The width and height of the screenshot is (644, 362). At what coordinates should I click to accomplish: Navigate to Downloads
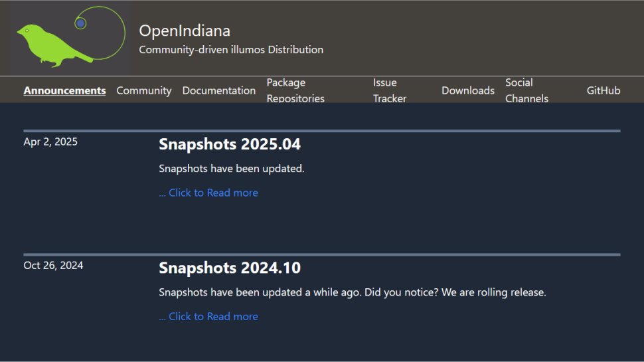point(468,90)
